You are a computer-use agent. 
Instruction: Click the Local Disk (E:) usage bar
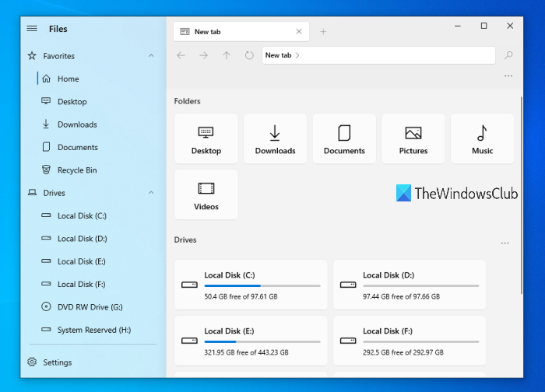[x=262, y=341]
